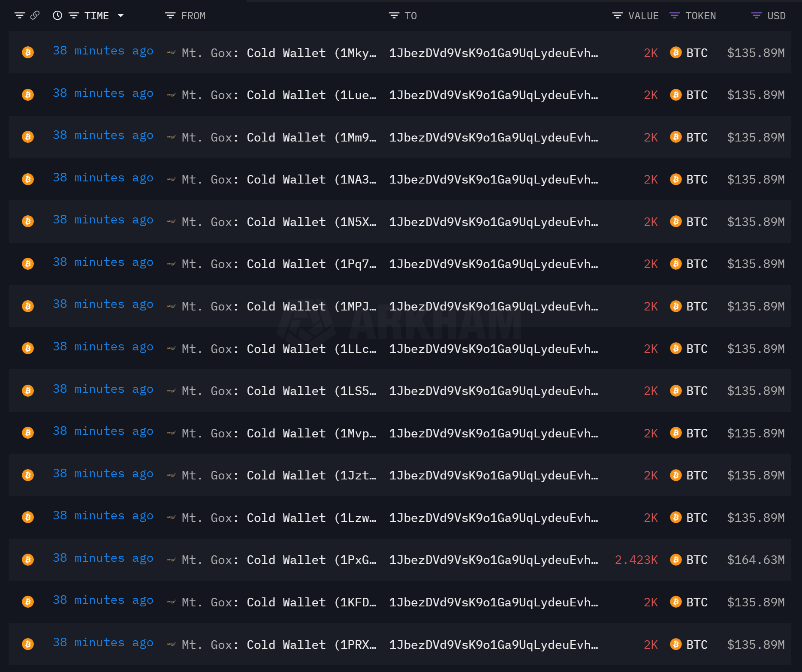Click timestamp of the 1Lue… wallet transfer
This screenshot has height=672, width=802.
(x=103, y=93)
